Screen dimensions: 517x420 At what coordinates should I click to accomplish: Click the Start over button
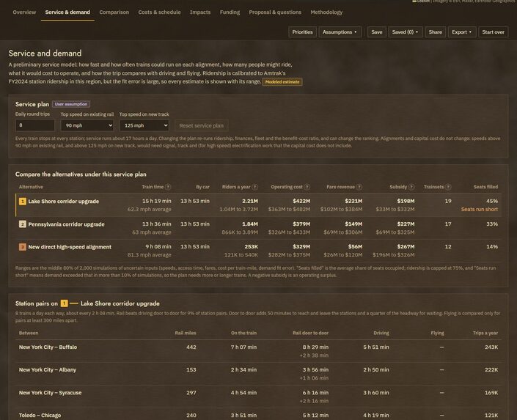493,32
